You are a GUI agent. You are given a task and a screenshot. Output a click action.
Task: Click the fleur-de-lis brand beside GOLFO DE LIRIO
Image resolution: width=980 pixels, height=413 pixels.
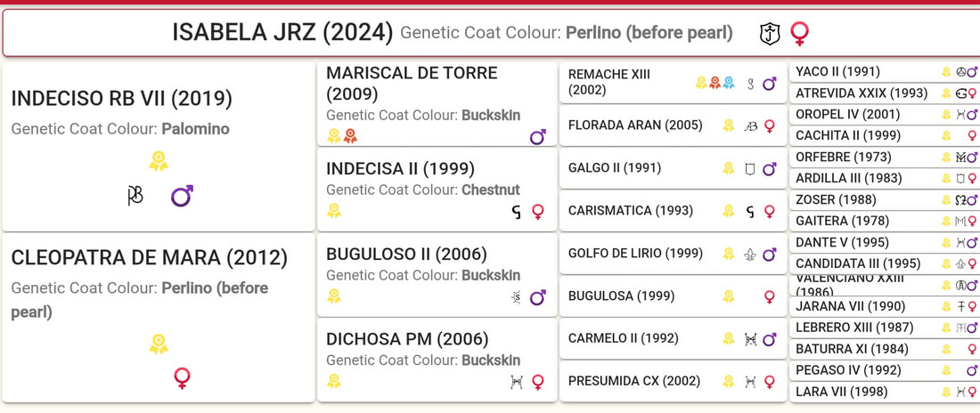pyautogui.click(x=751, y=255)
